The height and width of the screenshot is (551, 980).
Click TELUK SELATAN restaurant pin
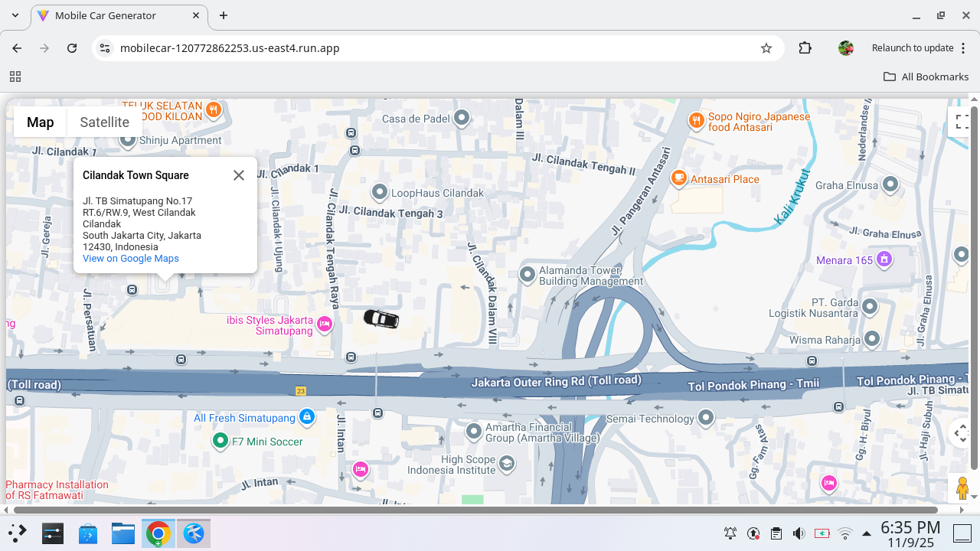click(x=214, y=110)
